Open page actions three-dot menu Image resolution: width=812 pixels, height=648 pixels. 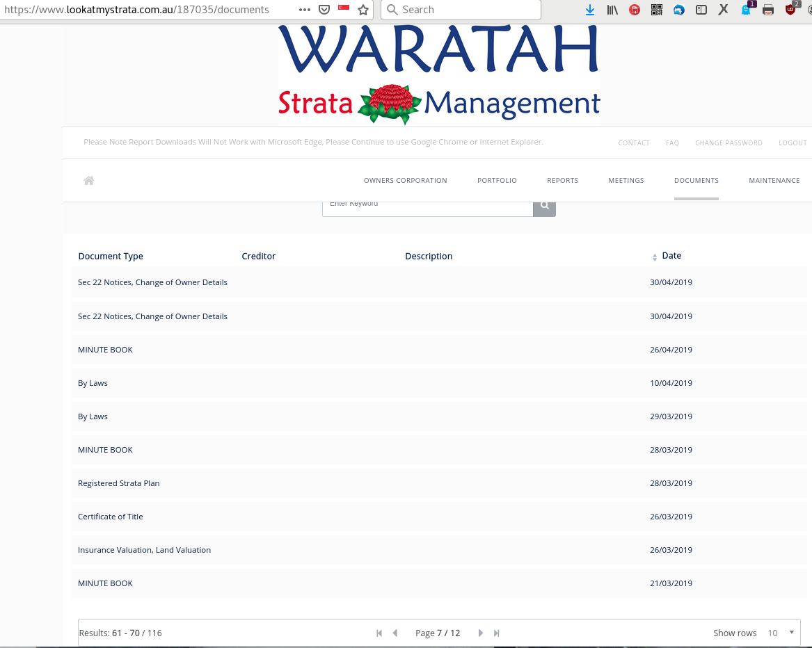pyautogui.click(x=305, y=9)
